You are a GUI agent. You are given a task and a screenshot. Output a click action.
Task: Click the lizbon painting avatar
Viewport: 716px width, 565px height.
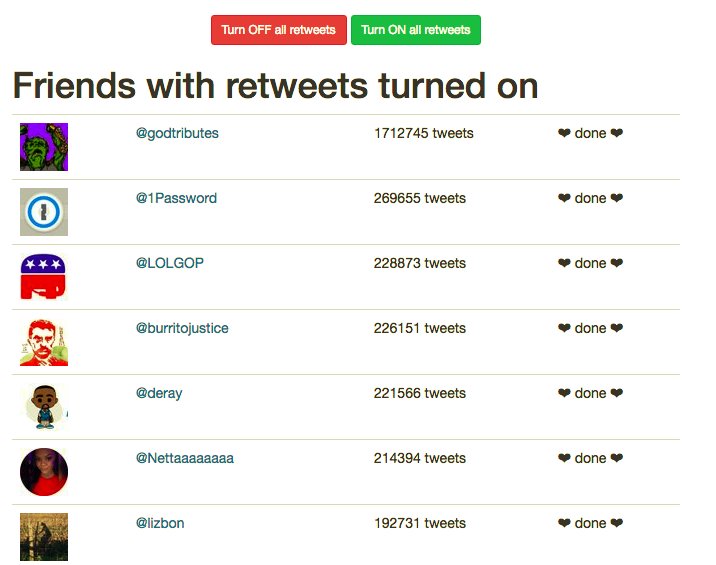44,537
